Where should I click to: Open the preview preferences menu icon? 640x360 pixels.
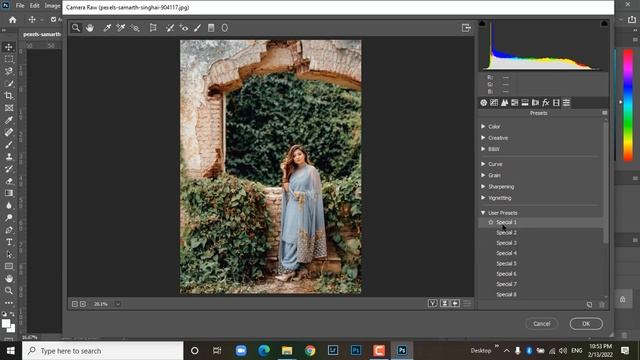[467, 303]
